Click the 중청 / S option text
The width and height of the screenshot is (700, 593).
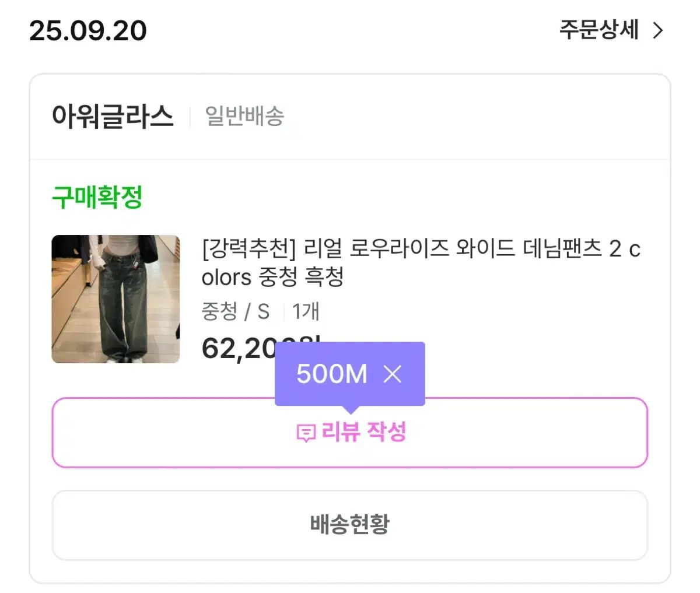tap(236, 311)
